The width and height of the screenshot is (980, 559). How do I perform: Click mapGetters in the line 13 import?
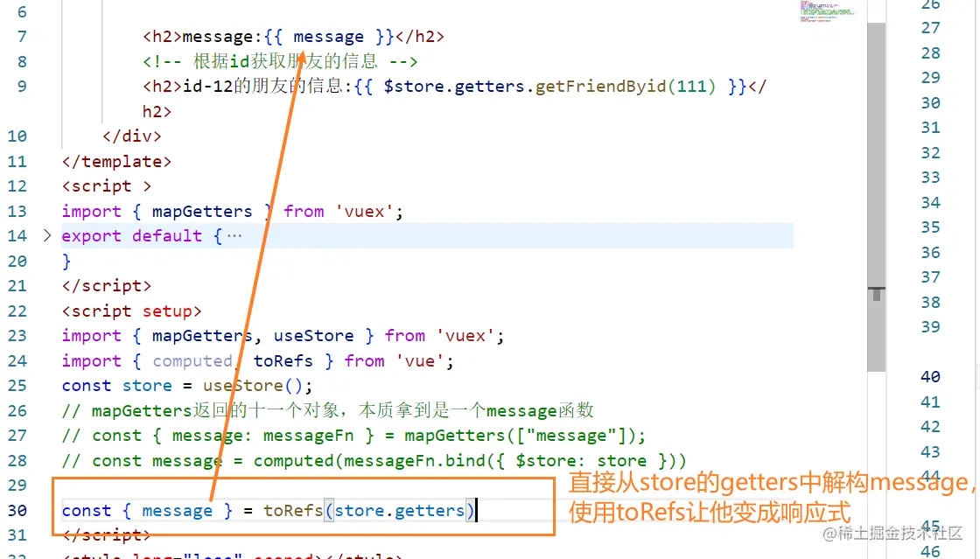[202, 212]
